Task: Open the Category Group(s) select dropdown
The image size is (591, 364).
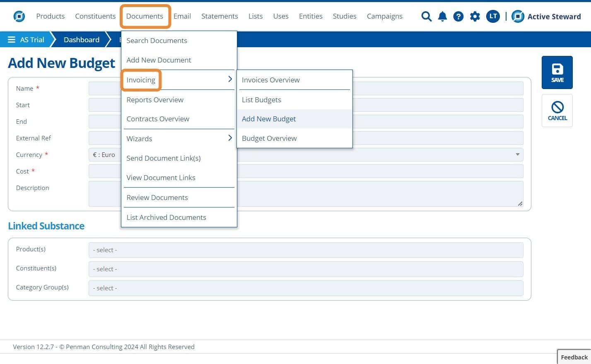Action: click(x=306, y=288)
